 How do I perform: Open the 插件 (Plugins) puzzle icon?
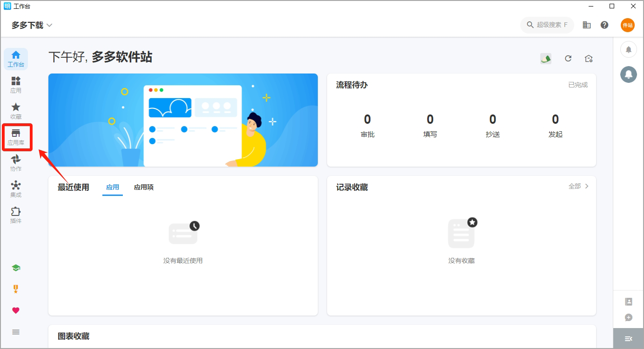(16, 215)
